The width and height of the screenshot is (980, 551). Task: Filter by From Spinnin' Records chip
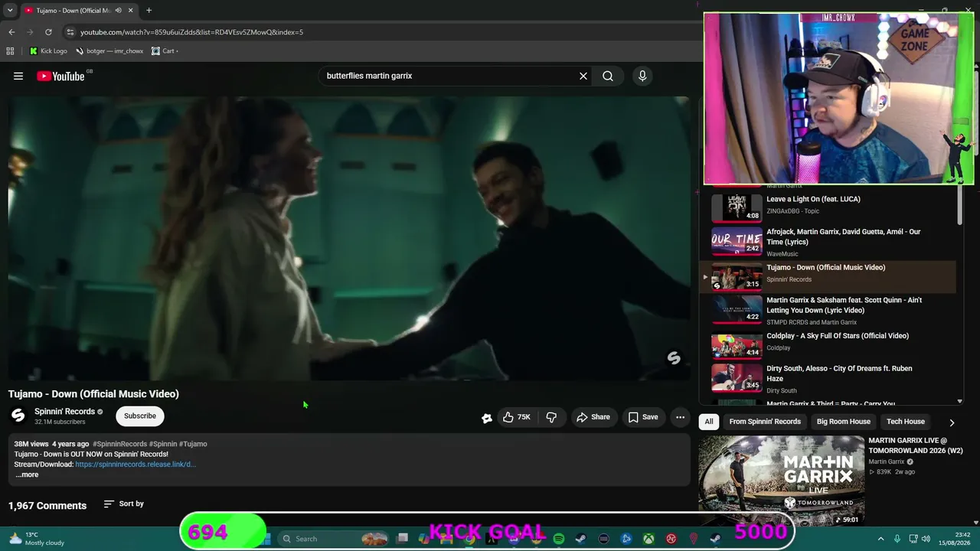[x=765, y=422]
